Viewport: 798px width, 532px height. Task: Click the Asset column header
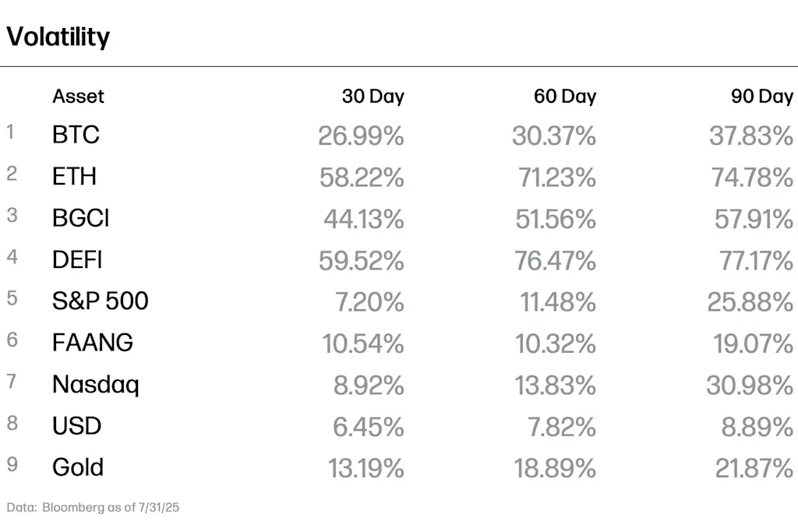point(78,96)
